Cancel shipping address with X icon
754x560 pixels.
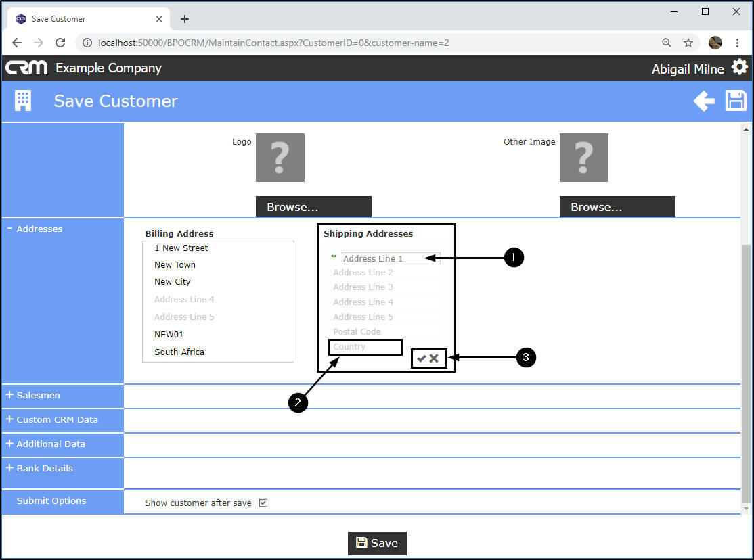(434, 358)
